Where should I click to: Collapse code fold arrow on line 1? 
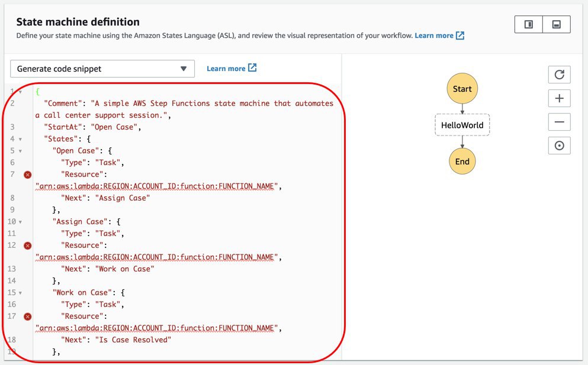coord(20,92)
